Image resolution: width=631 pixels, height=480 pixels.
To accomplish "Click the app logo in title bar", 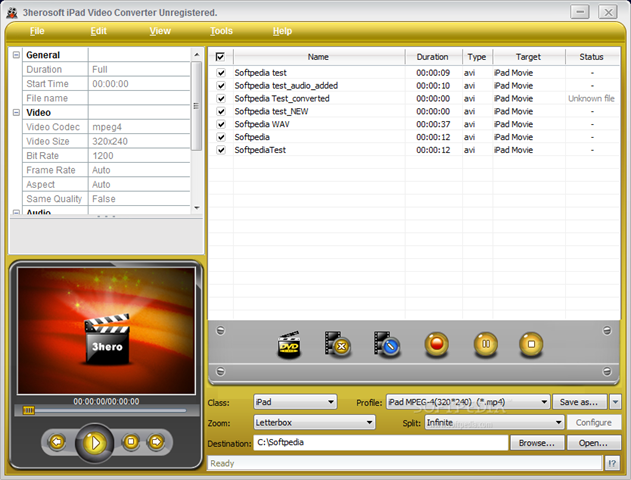I will 12,12.
